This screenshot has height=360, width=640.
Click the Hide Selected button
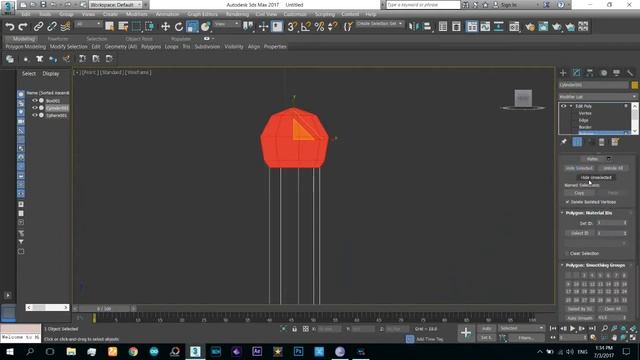(579, 168)
